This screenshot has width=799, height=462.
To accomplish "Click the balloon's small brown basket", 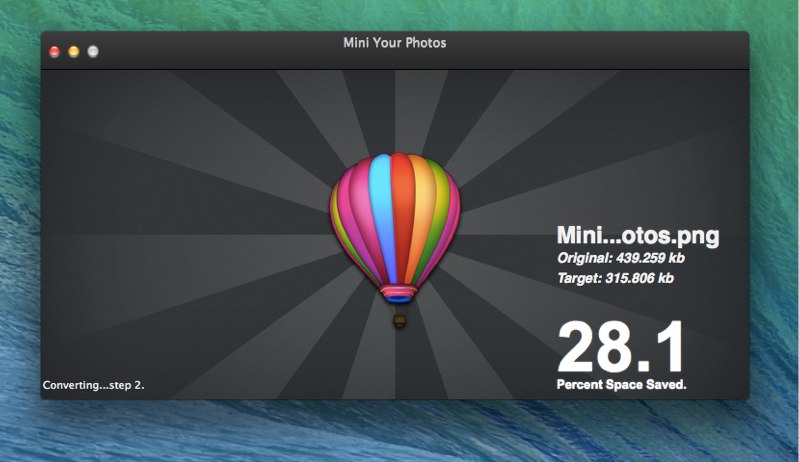I will click(x=400, y=321).
